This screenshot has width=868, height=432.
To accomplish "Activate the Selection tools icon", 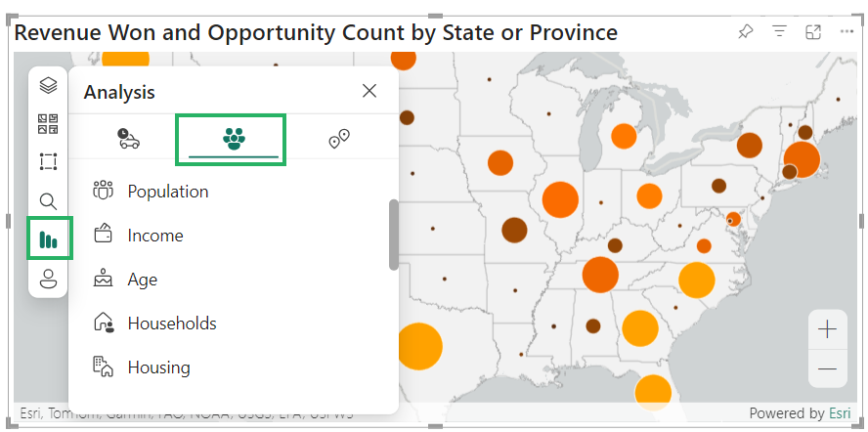I will [x=48, y=162].
